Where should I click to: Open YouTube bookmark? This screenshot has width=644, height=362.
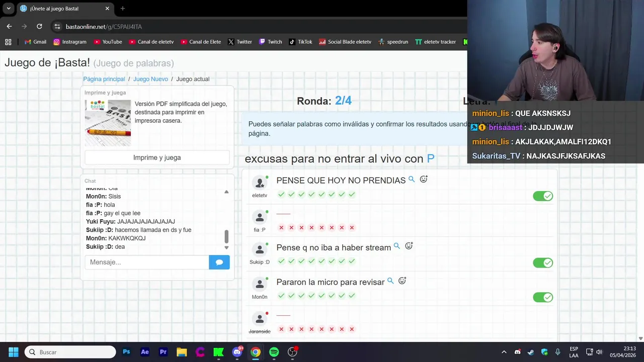108,42
